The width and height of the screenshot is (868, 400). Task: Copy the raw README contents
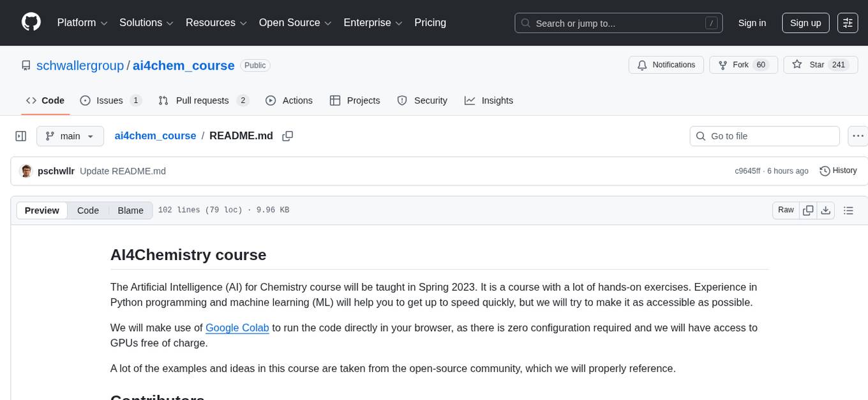[x=808, y=210]
